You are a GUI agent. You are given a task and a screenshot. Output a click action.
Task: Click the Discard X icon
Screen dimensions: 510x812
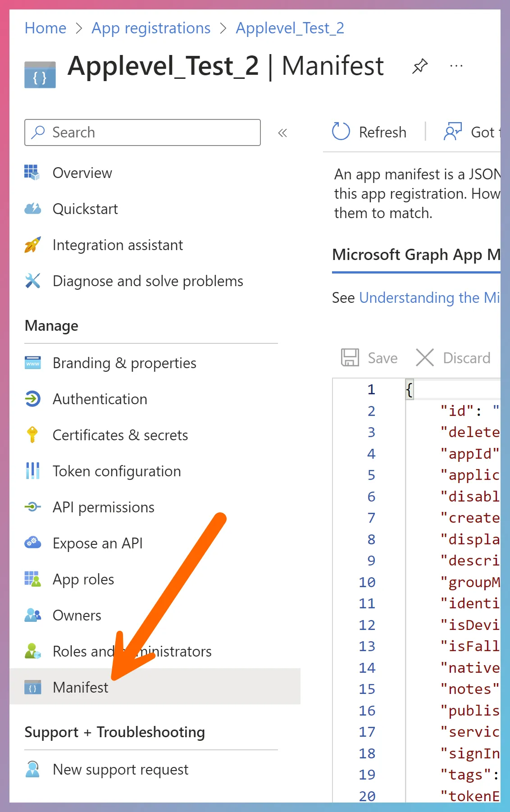425,358
